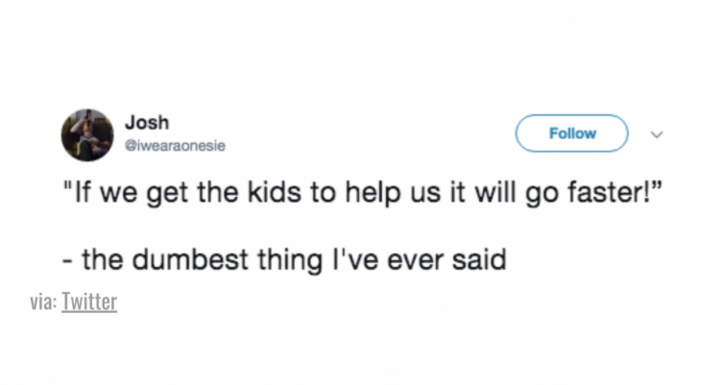Open Josh's profile picture avatar
This screenshot has width=720, height=385.
point(87,135)
